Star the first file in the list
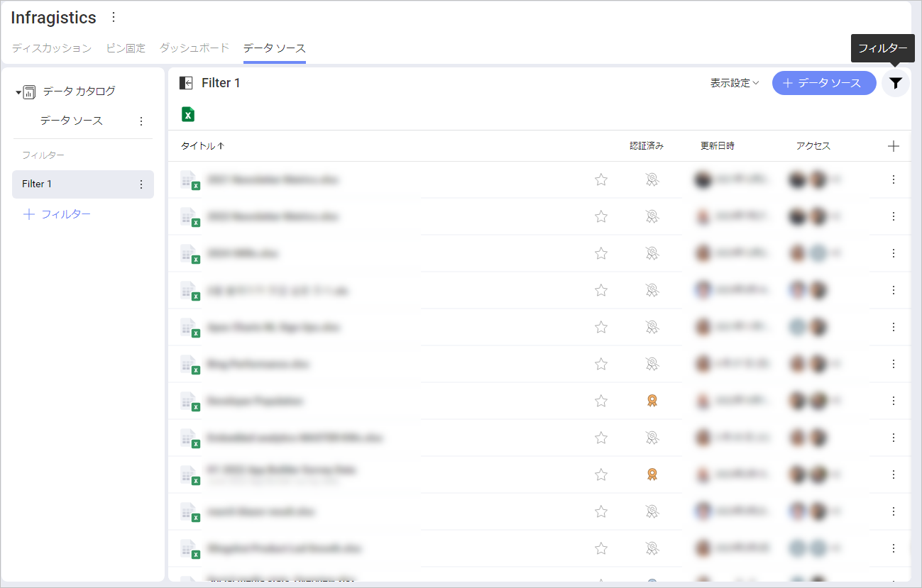 click(601, 180)
